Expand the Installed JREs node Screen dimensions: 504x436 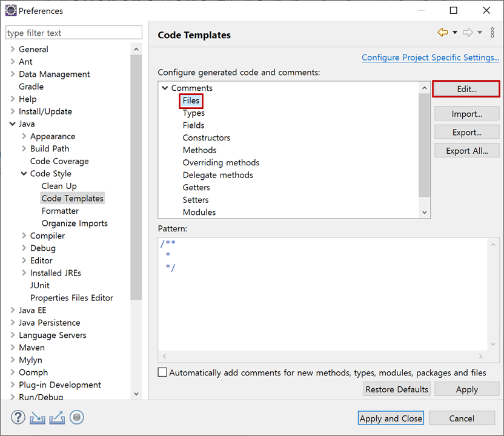pyautogui.click(x=24, y=272)
